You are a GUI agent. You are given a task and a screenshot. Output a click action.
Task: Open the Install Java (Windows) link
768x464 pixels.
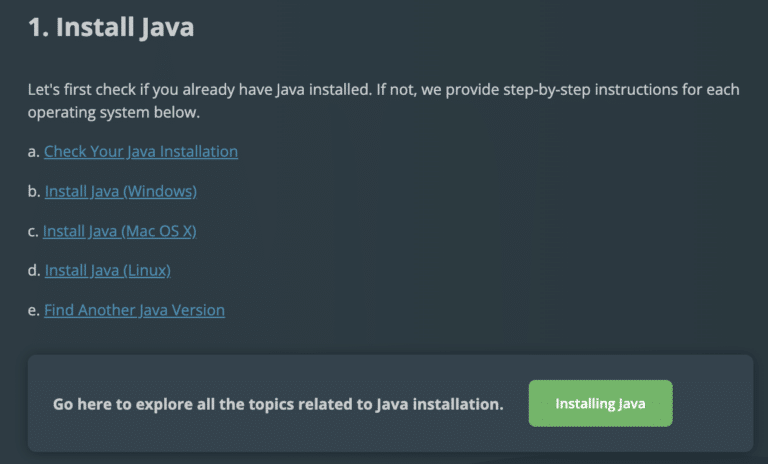point(120,191)
